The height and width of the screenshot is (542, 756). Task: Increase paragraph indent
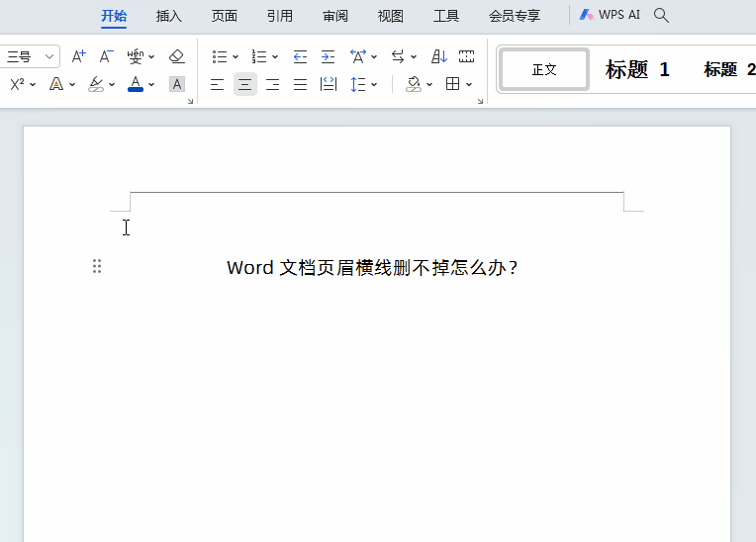click(328, 56)
